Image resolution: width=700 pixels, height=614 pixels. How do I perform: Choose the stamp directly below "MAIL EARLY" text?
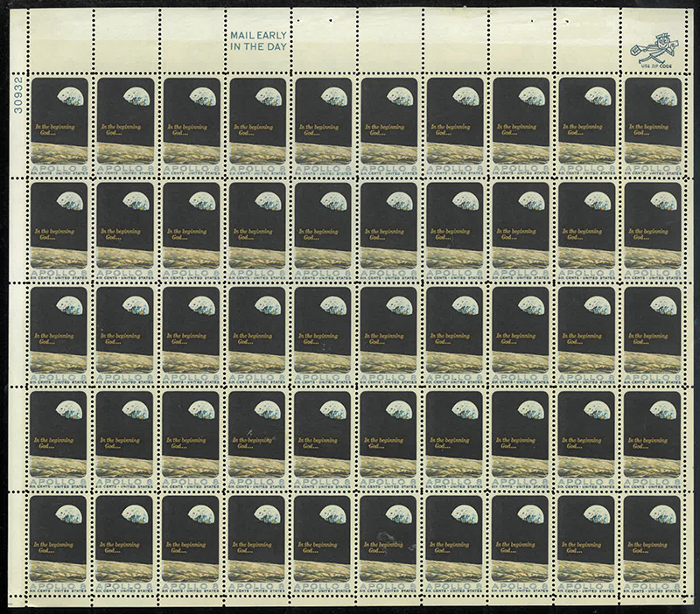pyautogui.click(x=257, y=126)
